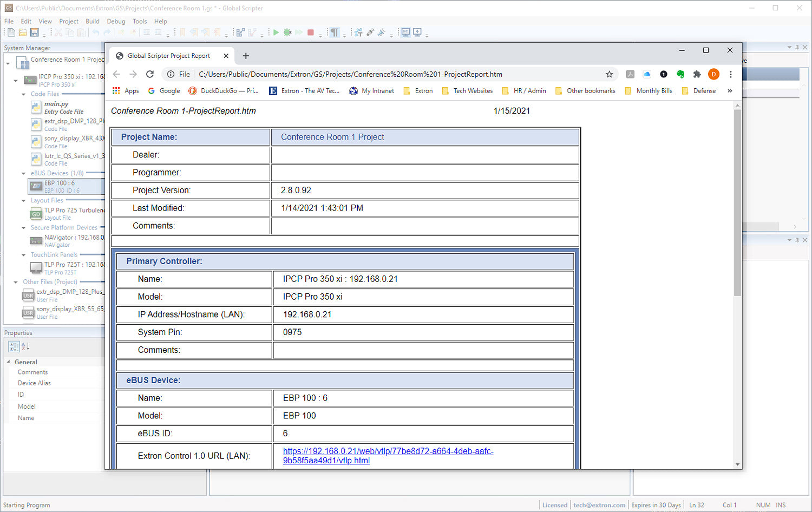This screenshot has width=812, height=512.
Task: Open the Help menu
Action: click(161, 22)
